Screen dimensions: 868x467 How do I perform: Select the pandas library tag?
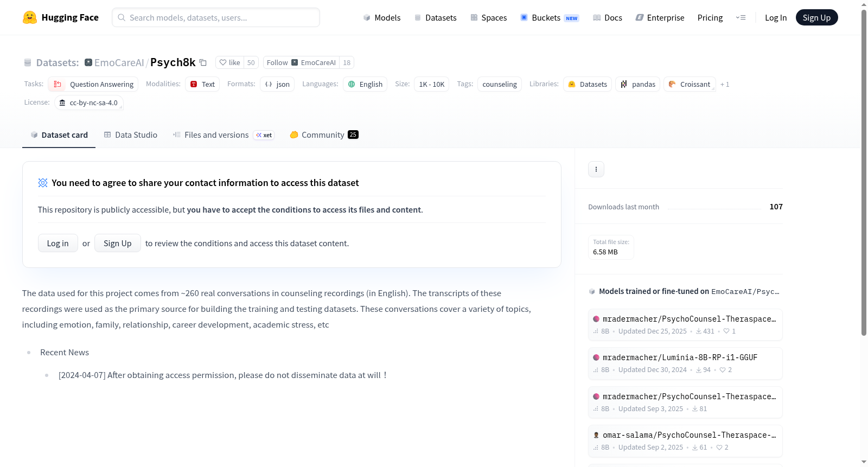point(638,84)
